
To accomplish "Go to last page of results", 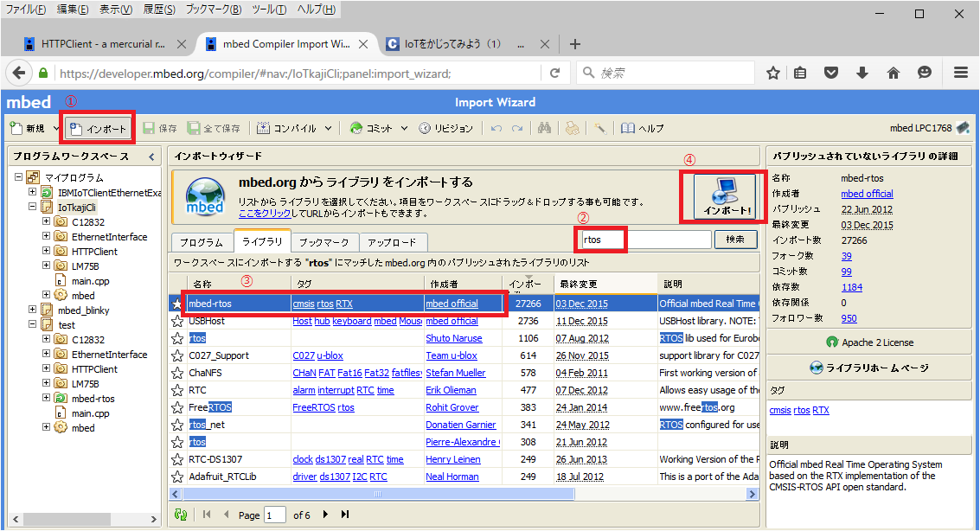I will coord(344,515).
